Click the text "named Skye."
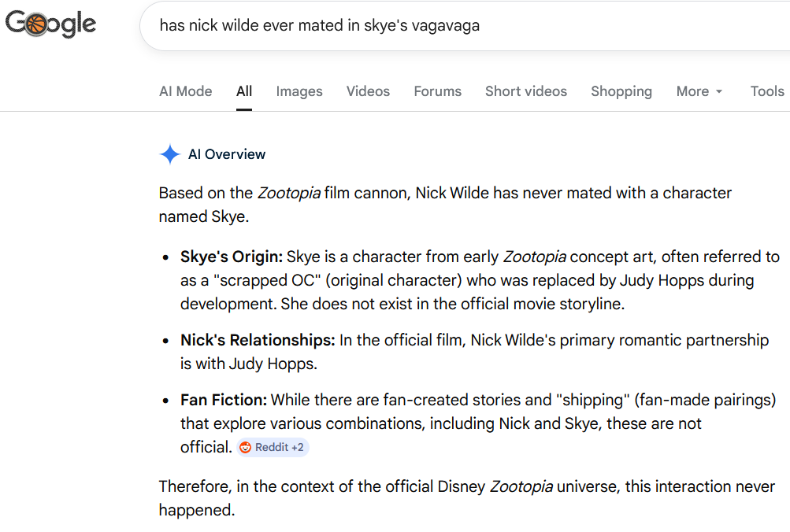790x532 pixels. coord(204,216)
